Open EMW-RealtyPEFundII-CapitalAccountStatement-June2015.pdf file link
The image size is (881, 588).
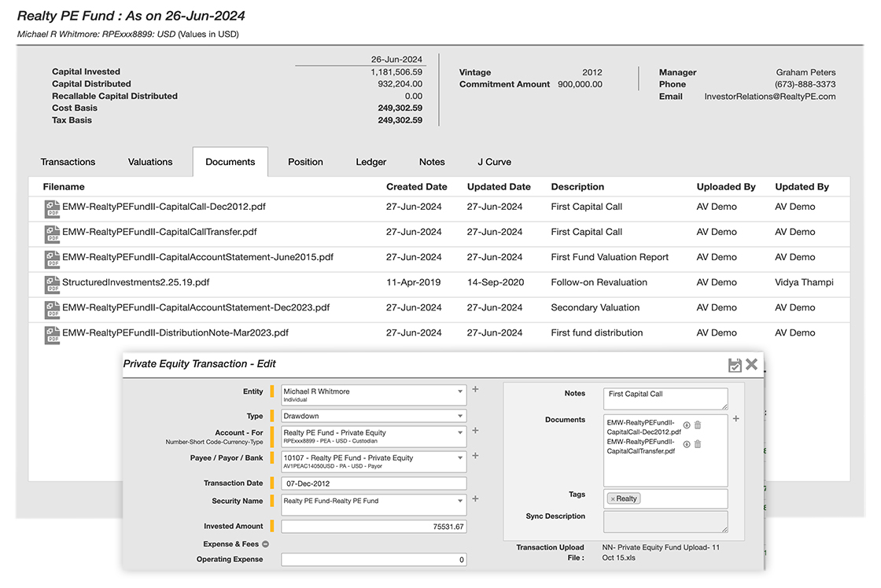197,257
